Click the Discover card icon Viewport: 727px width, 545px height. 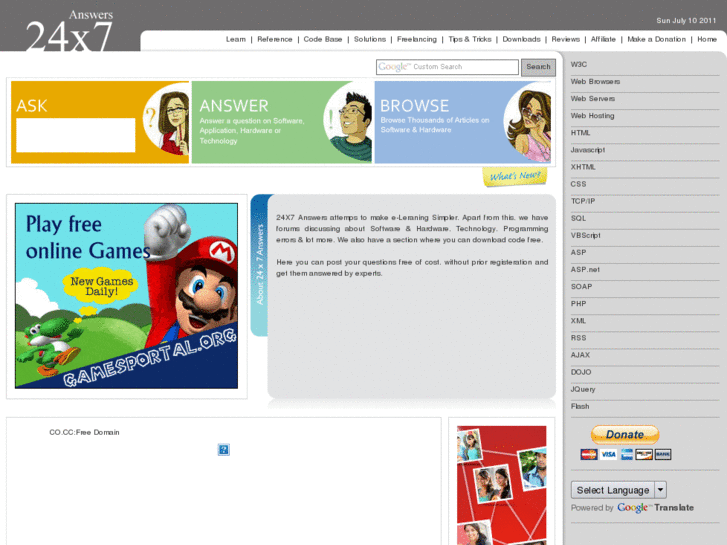[644, 455]
